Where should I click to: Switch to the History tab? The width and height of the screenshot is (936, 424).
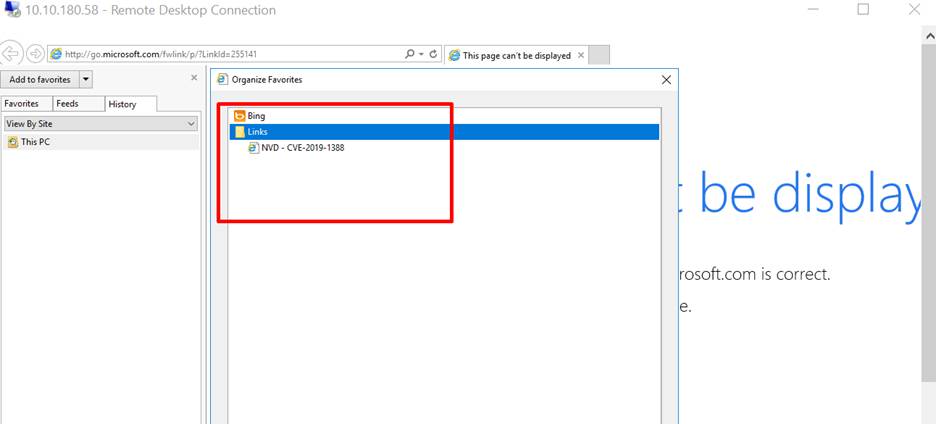pos(122,104)
